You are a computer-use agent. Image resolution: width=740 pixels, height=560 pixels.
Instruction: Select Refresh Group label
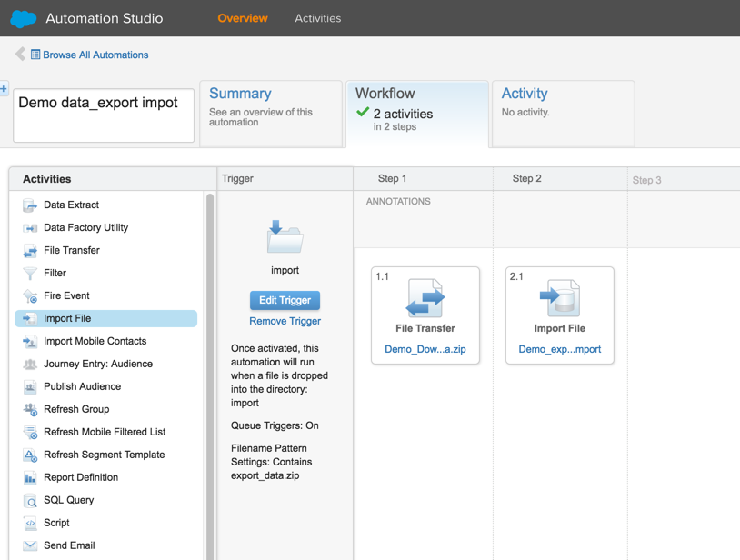tap(76, 409)
